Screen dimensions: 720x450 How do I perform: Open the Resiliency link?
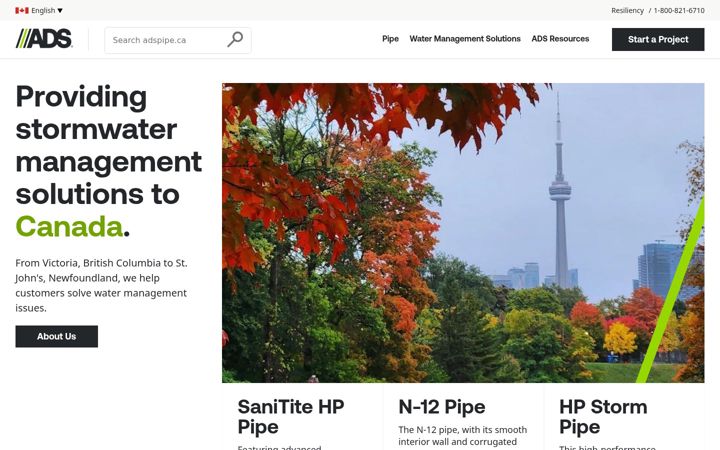coord(627,10)
